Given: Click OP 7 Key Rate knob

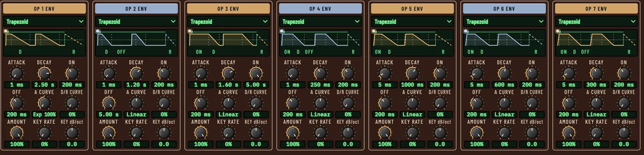Looking at the screenshot, I should 597,133.
